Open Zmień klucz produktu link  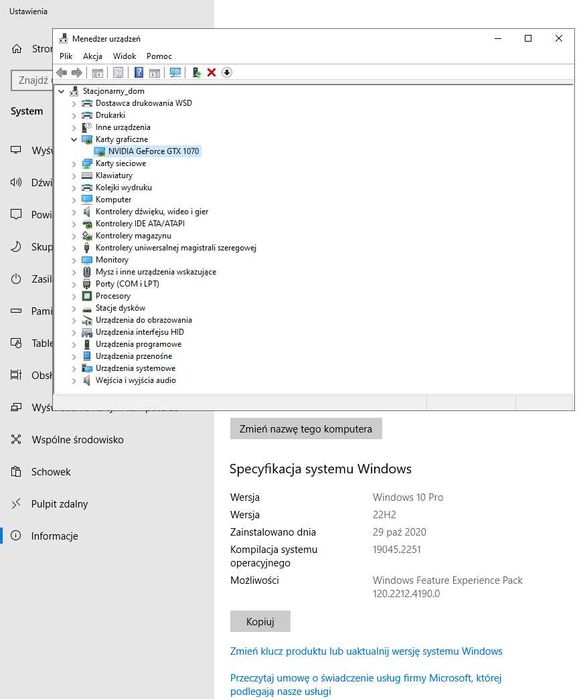coord(366,651)
